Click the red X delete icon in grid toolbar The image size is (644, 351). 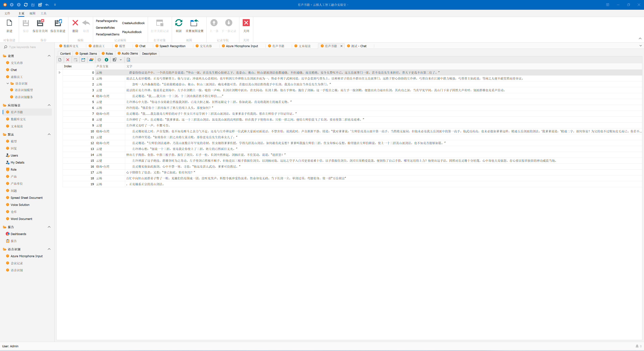pyautogui.click(x=67, y=60)
